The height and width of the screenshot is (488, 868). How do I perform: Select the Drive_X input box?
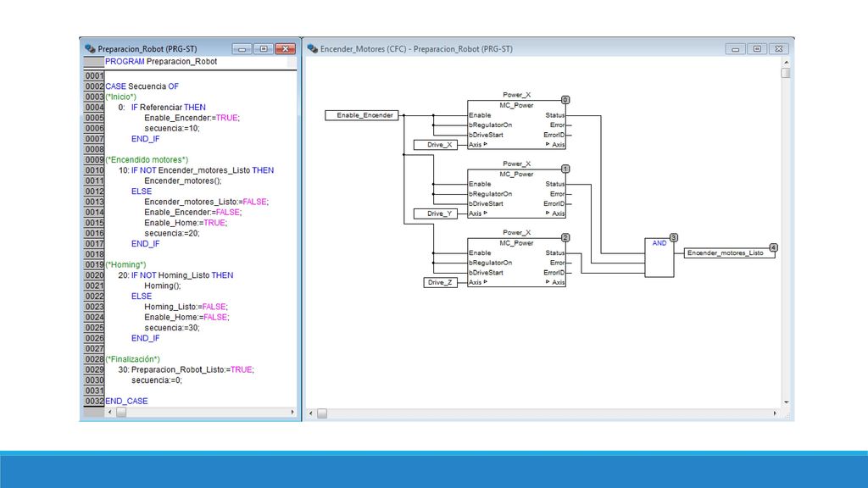436,145
